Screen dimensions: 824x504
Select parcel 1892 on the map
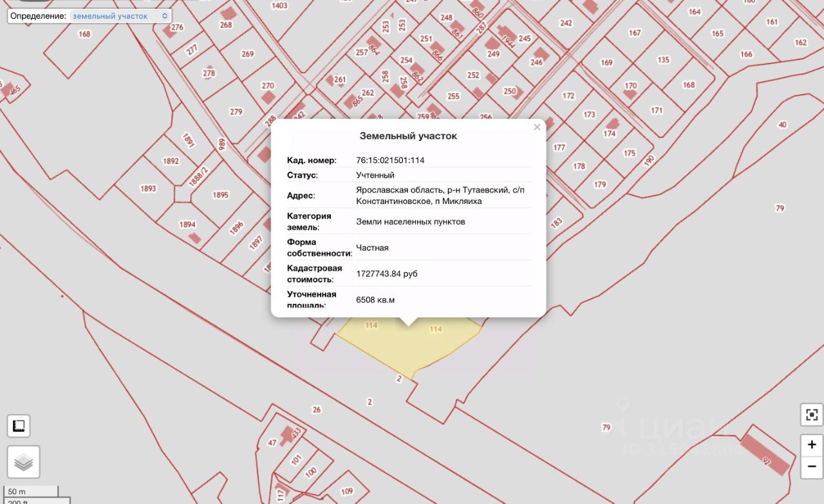click(171, 161)
